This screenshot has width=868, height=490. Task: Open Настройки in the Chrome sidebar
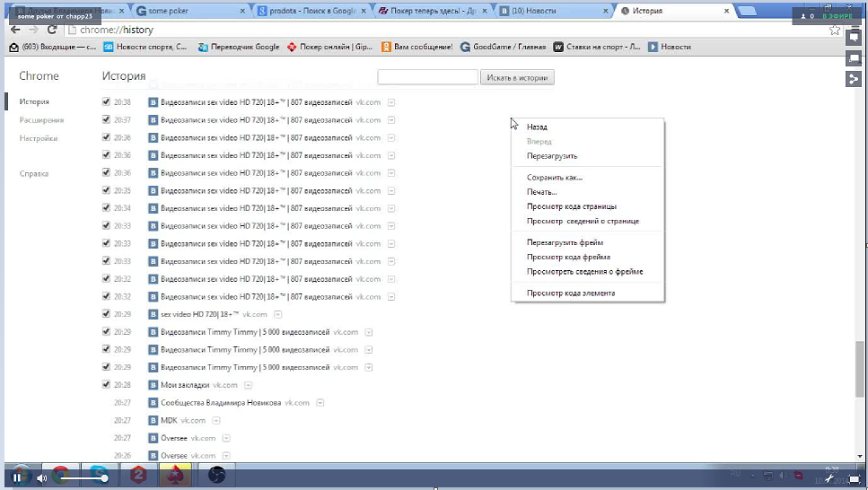(x=39, y=138)
